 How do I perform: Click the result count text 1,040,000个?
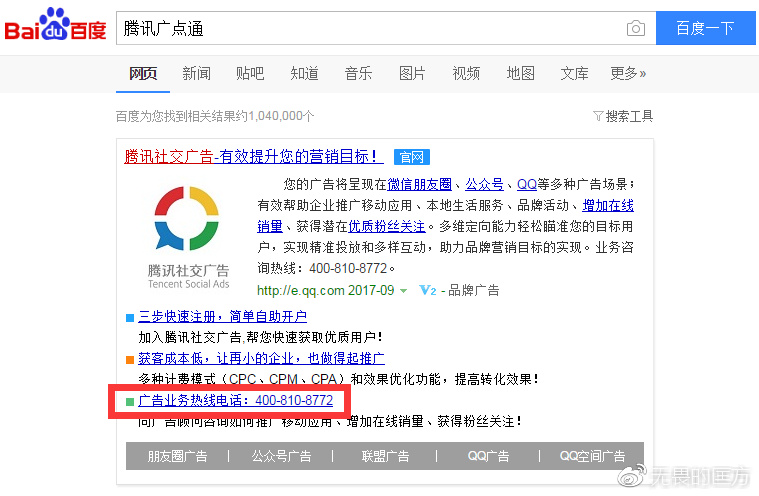tap(281, 116)
